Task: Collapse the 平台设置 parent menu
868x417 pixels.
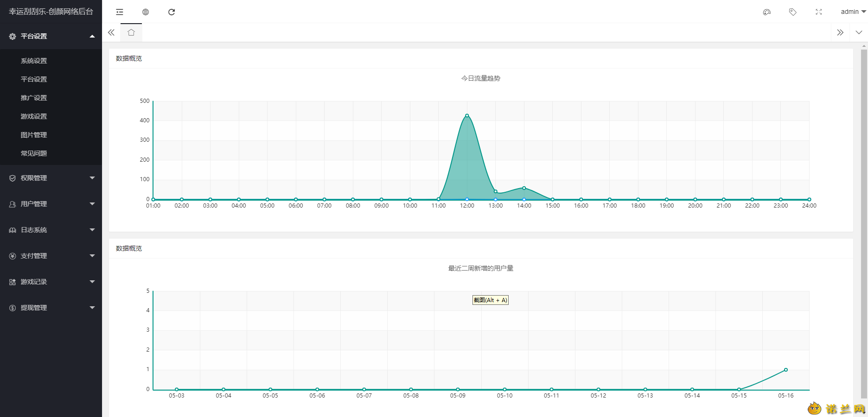Action: (x=51, y=36)
